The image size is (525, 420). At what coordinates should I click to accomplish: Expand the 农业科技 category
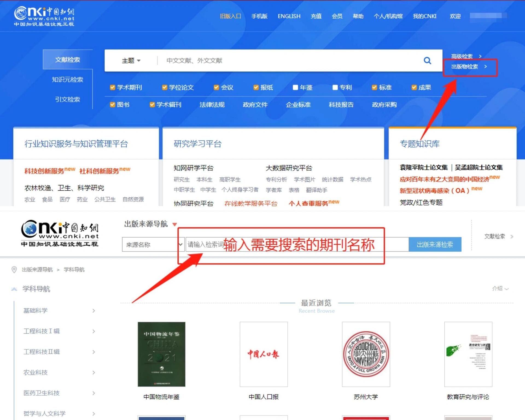coord(94,372)
